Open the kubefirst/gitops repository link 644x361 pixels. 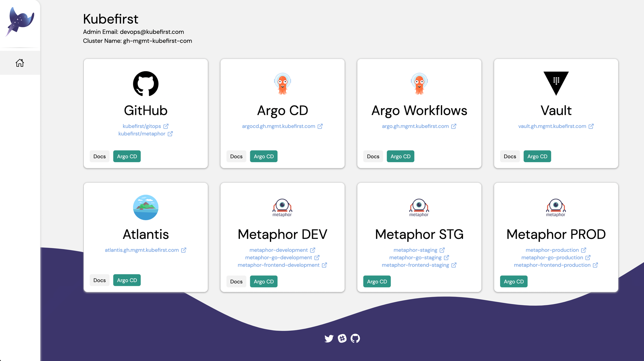pos(142,126)
